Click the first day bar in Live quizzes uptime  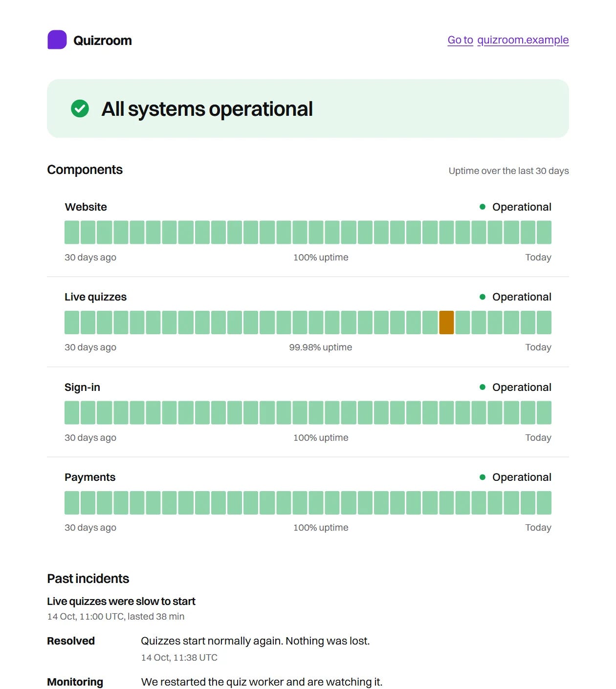tap(72, 323)
